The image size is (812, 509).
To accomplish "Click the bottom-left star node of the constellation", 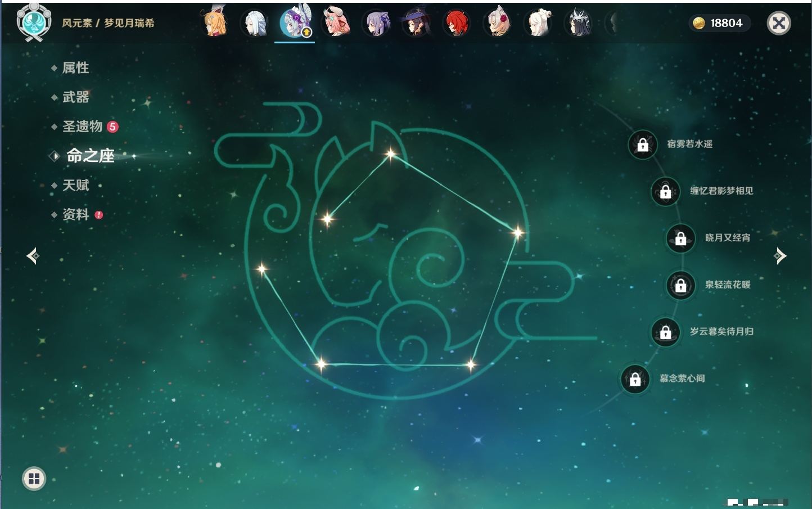I will pos(321,364).
